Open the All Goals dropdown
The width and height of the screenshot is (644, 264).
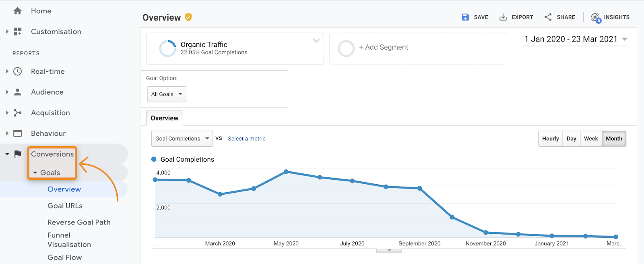pyautogui.click(x=166, y=94)
